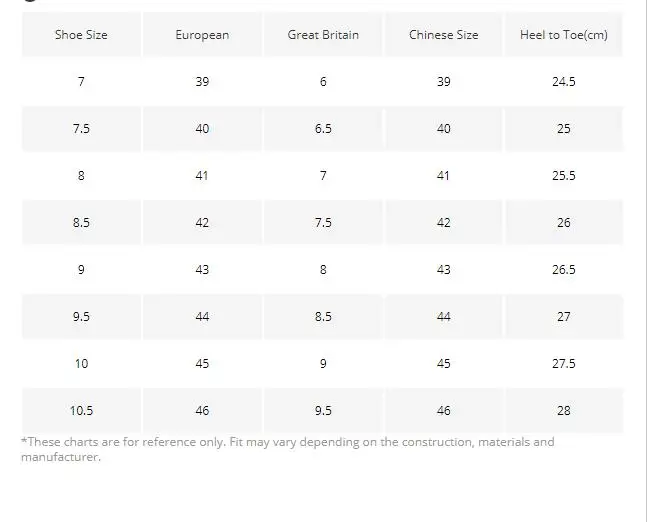Image resolution: width=647 pixels, height=522 pixels.
Task: Click the Chinese Size column header
Action: 443,35
